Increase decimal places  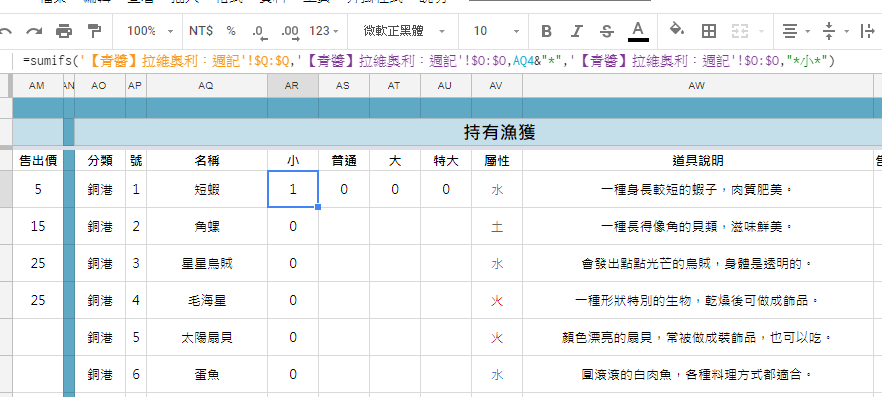290,32
